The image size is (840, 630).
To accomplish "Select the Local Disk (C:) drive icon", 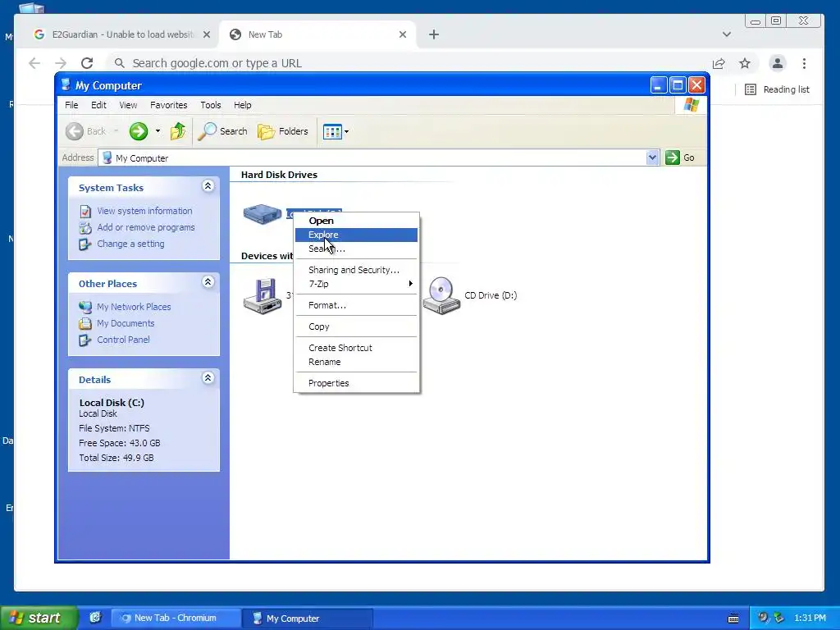I will tap(262, 214).
